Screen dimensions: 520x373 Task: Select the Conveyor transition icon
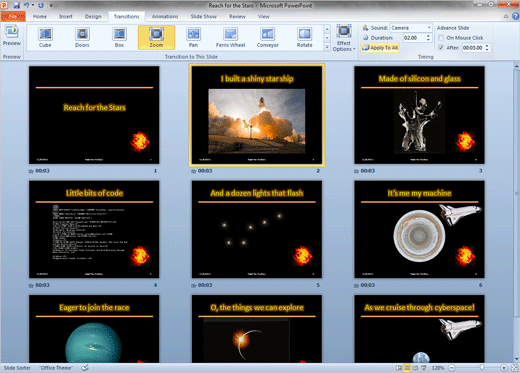pos(267,38)
